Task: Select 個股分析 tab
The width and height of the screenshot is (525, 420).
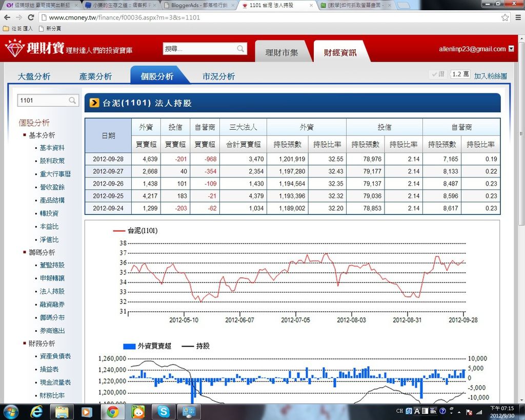Action: pyautogui.click(x=157, y=76)
